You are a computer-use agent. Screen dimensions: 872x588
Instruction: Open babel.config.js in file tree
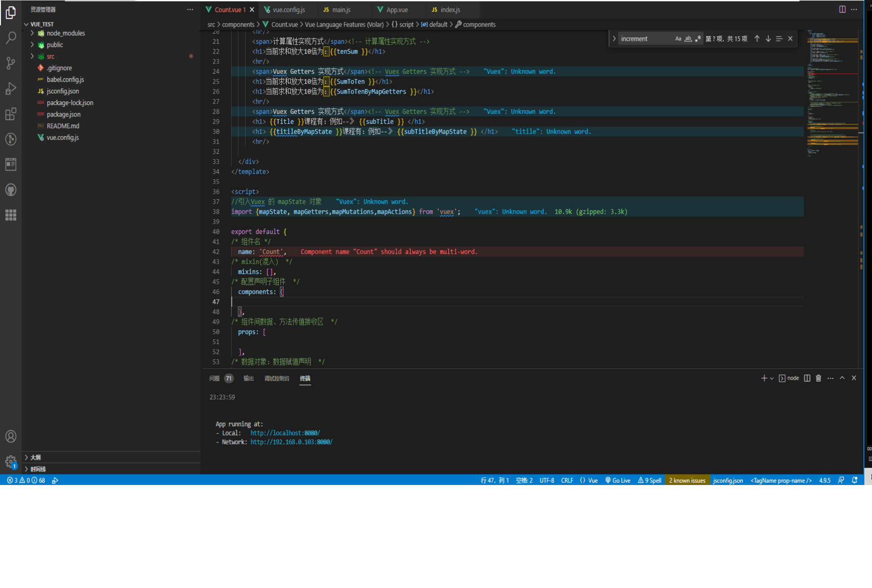65,80
